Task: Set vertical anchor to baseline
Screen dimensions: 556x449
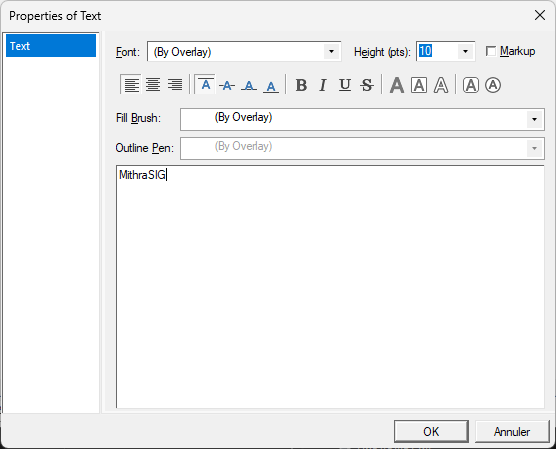Action: coord(249,85)
